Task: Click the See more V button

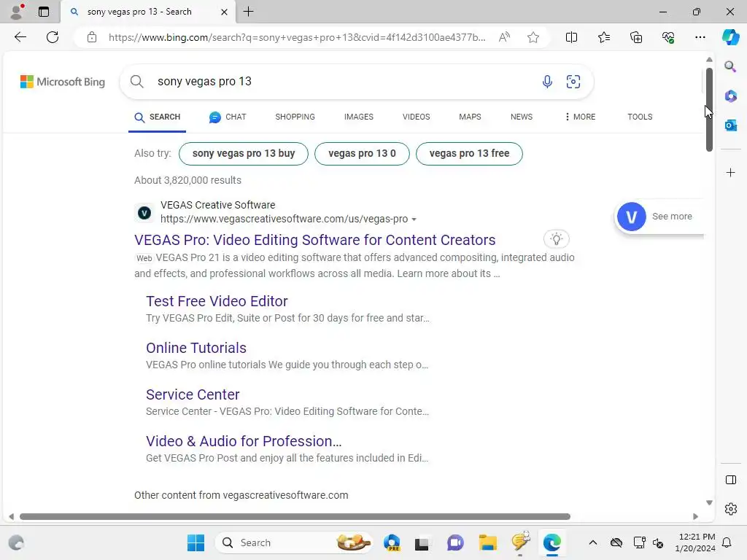Action: [659, 216]
